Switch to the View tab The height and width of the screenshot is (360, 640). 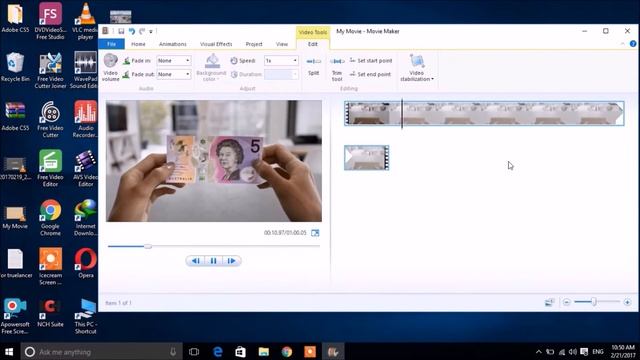click(282, 44)
